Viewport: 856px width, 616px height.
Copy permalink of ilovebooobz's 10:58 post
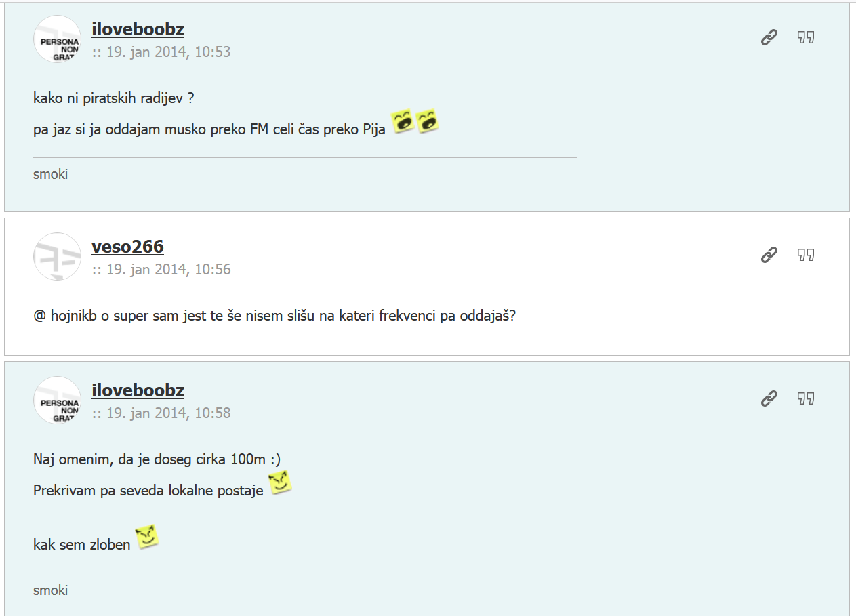[769, 398]
